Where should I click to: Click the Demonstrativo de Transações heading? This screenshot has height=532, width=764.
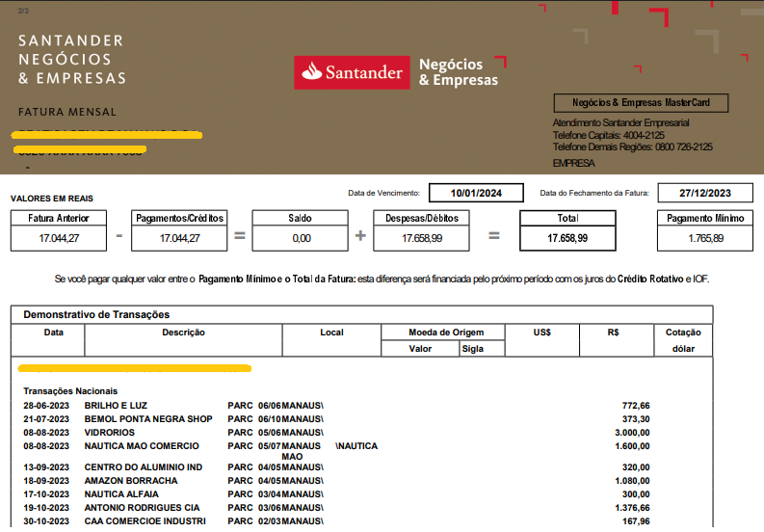click(x=96, y=314)
